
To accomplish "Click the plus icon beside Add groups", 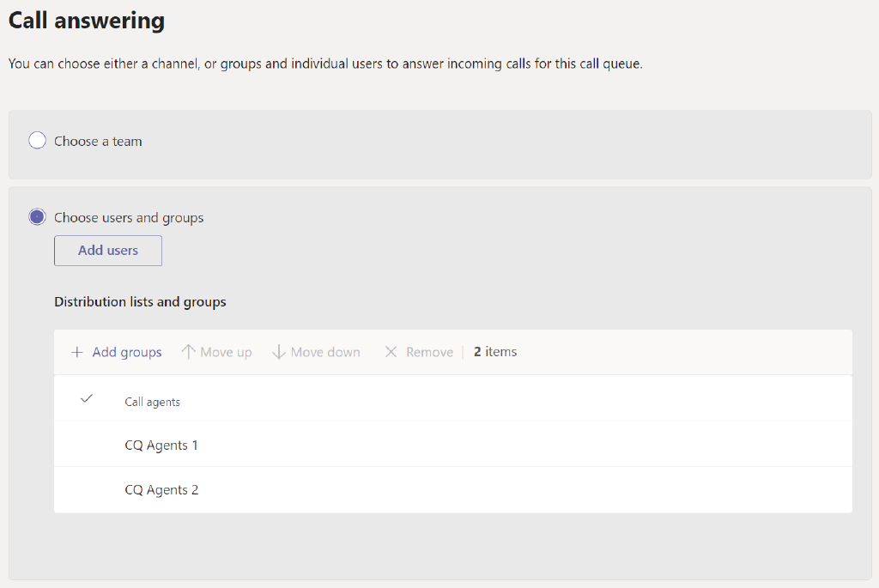I will pos(76,352).
